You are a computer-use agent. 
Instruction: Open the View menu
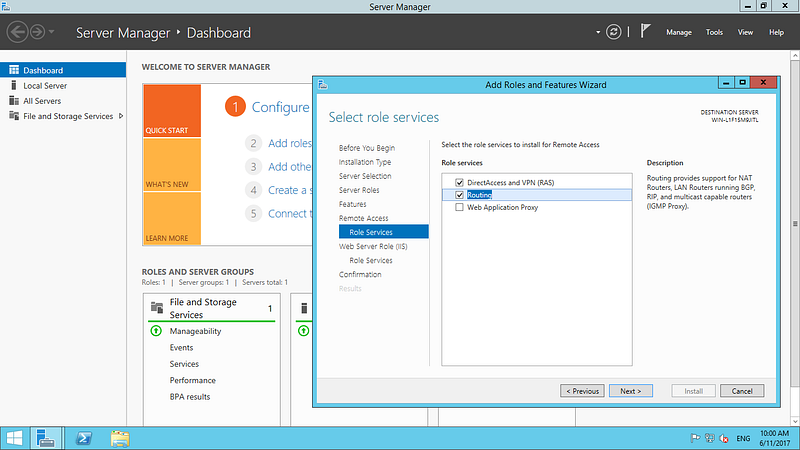click(x=745, y=32)
